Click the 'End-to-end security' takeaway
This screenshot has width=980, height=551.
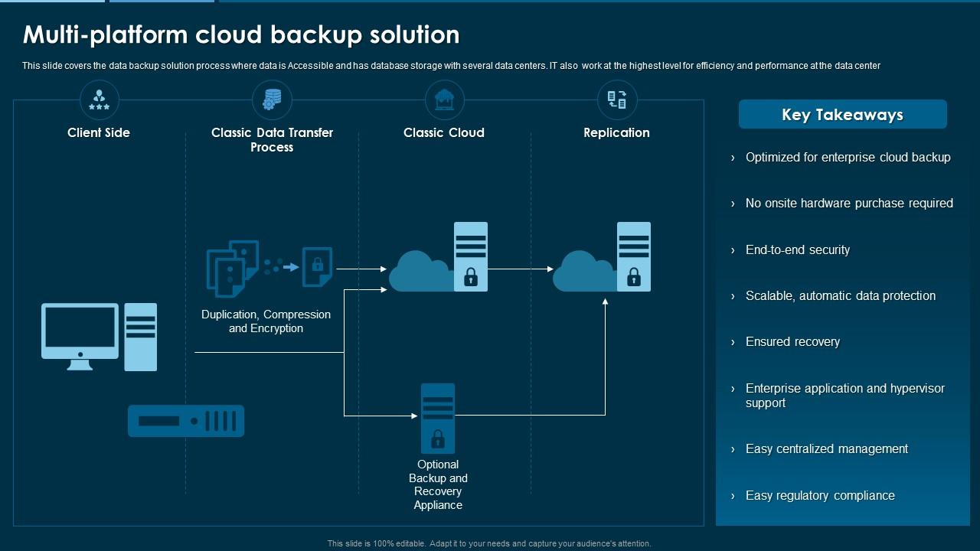pyautogui.click(x=797, y=249)
